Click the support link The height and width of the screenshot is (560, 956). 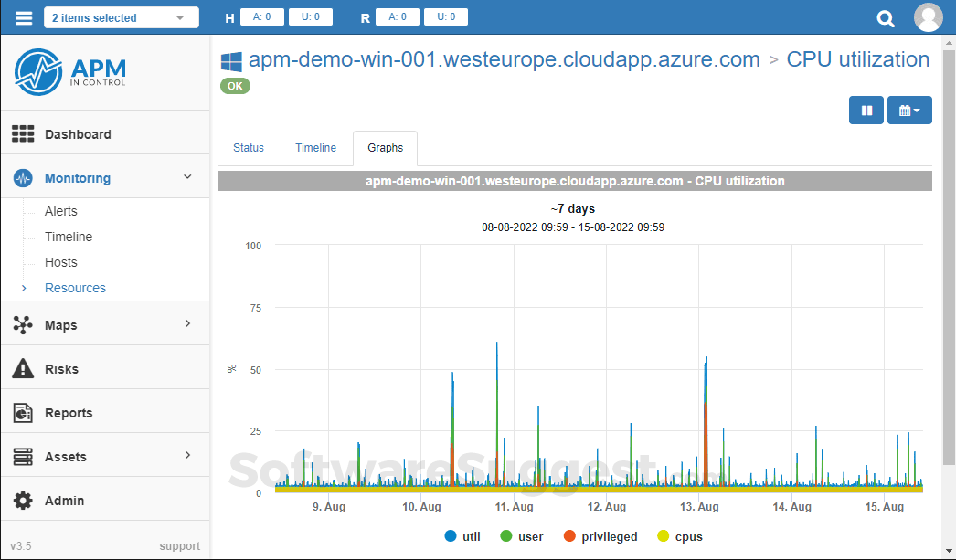coord(179,546)
